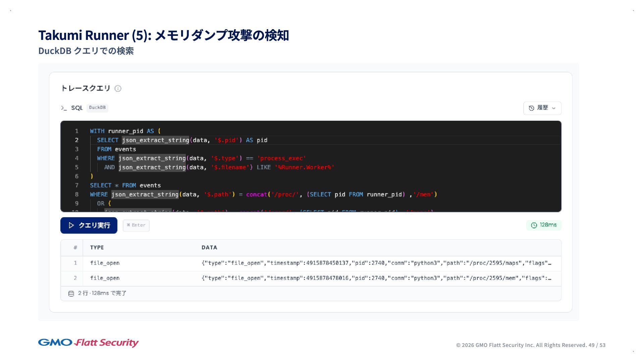Click the database icon in results footer
The height and width of the screenshot is (362, 644).
(71, 294)
